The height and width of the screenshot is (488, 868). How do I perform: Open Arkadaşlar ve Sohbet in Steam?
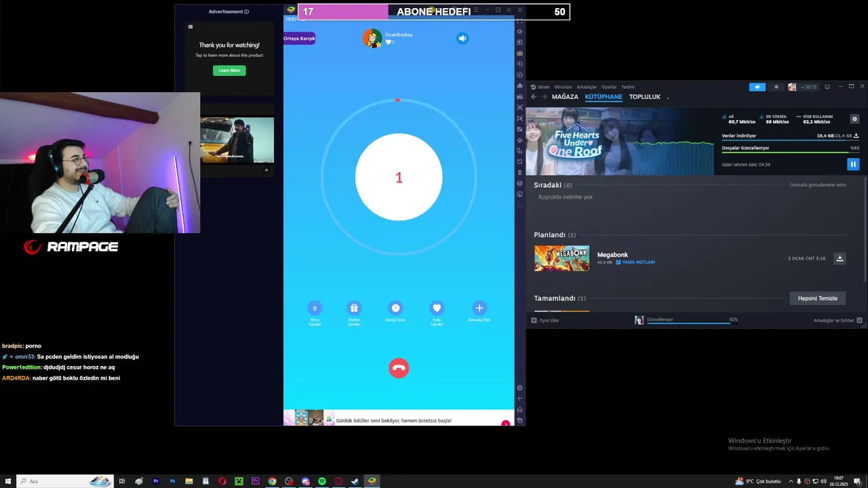pos(838,320)
